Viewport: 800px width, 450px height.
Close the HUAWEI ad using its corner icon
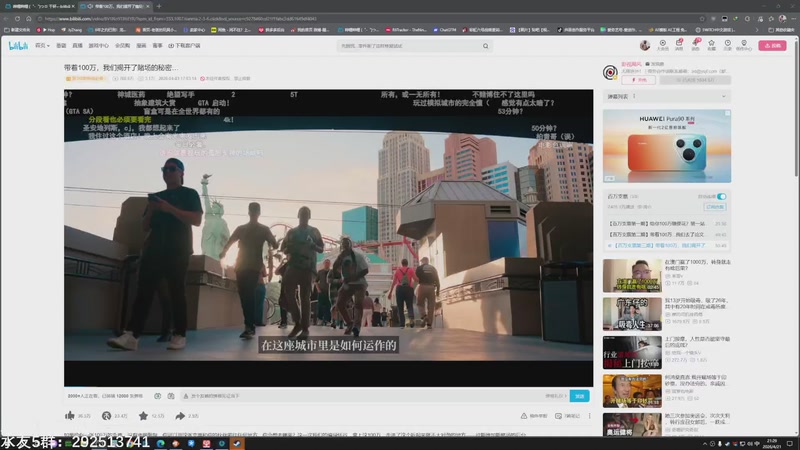pos(728,113)
